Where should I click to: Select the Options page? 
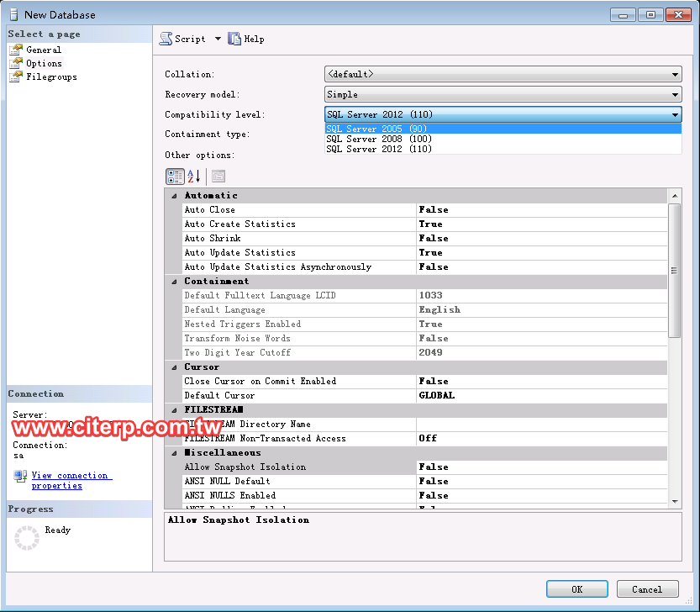[44, 63]
